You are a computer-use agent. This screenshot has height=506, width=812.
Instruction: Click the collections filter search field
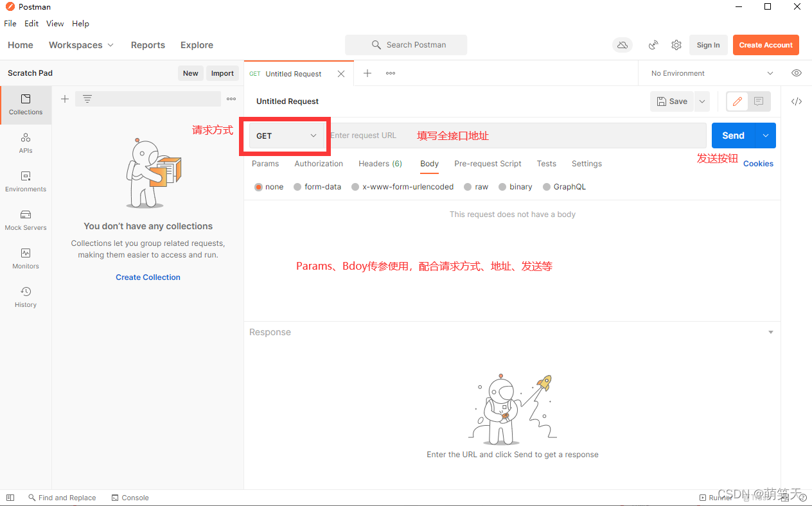pyautogui.click(x=148, y=99)
